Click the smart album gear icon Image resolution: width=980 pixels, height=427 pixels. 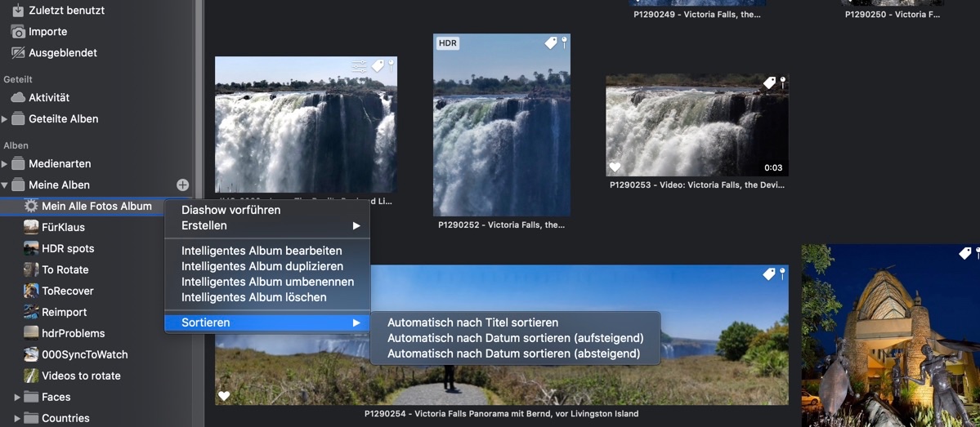point(31,206)
